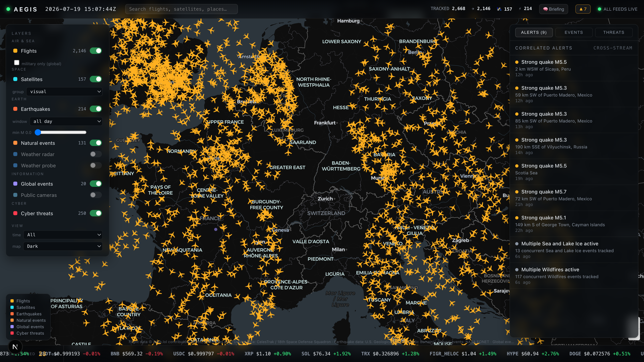This screenshot has height=362, width=644.
Task: Click the CROSS-STREAM label in alerts panel
Action: (x=613, y=48)
